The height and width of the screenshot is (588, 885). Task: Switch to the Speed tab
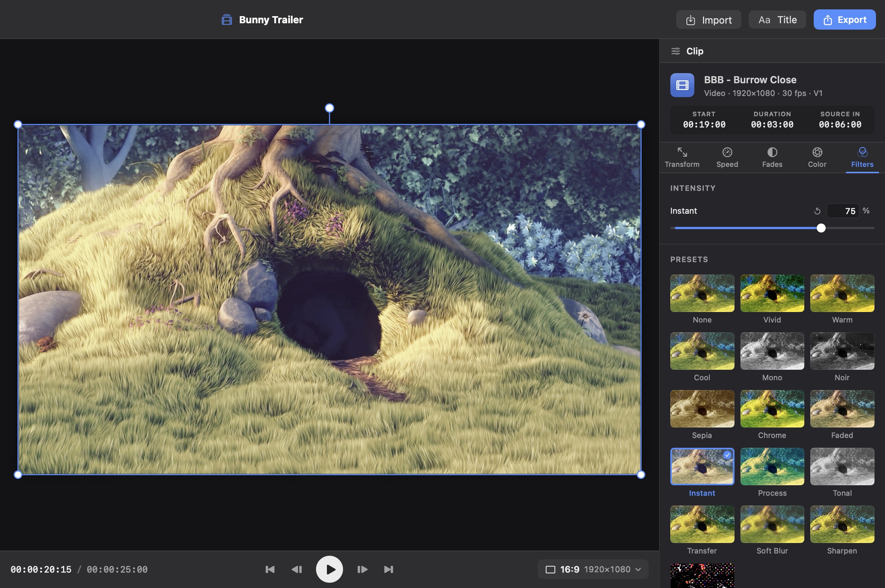coord(727,157)
